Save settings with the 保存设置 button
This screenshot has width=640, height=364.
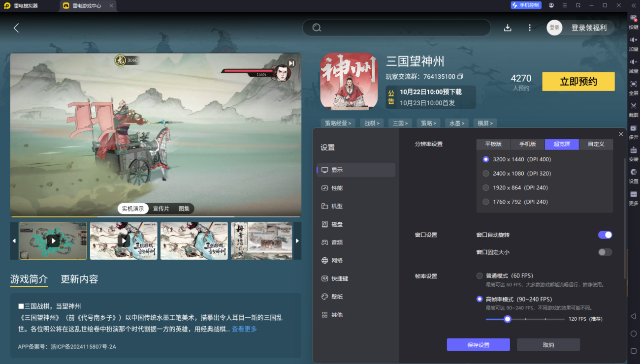coord(478,344)
